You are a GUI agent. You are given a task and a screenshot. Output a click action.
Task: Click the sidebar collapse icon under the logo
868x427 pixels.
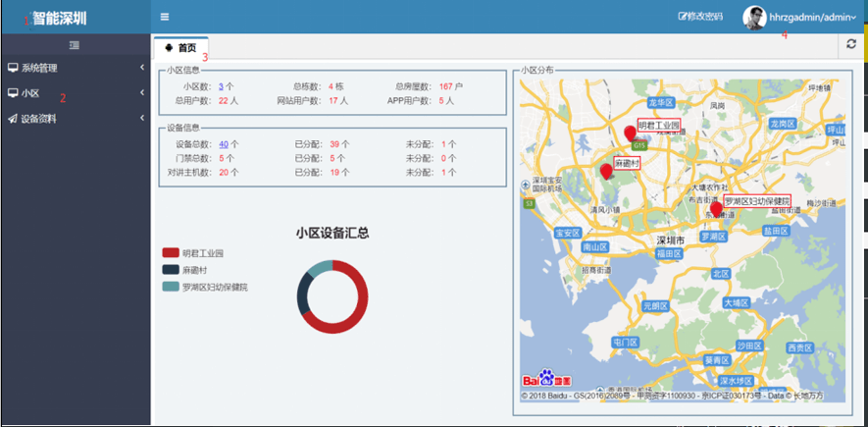click(75, 45)
